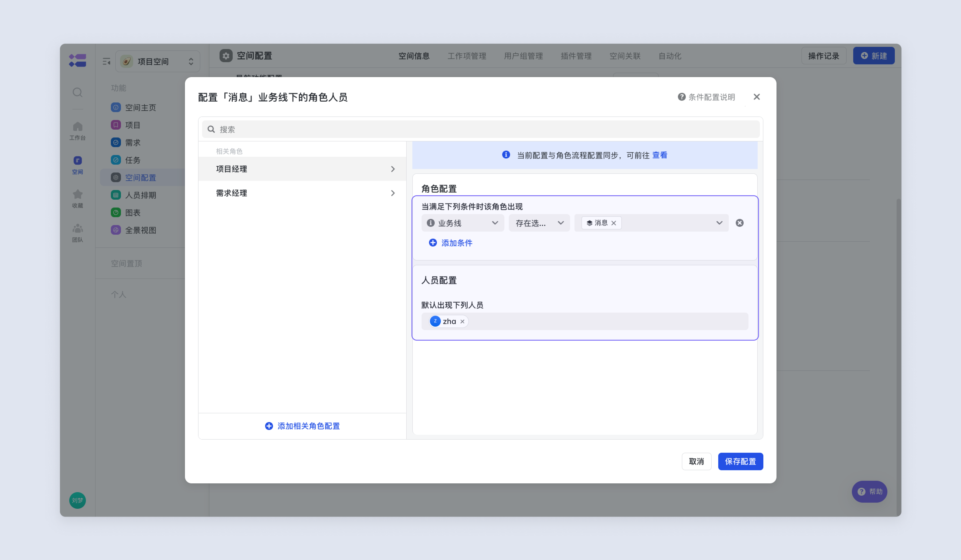Click the 保存配置 button
The width and height of the screenshot is (961, 560).
click(740, 461)
